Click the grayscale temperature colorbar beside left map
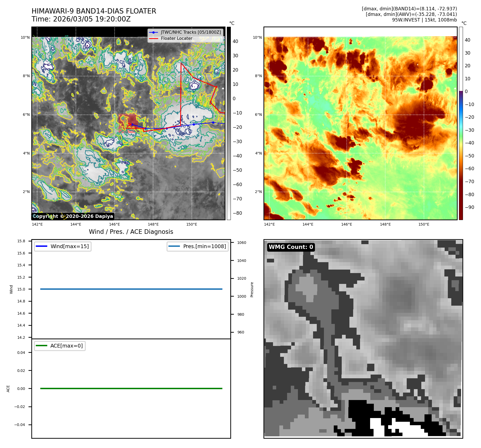The height and width of the screenshot is (448, 481). pyautogui.click(x=229, y=123)
